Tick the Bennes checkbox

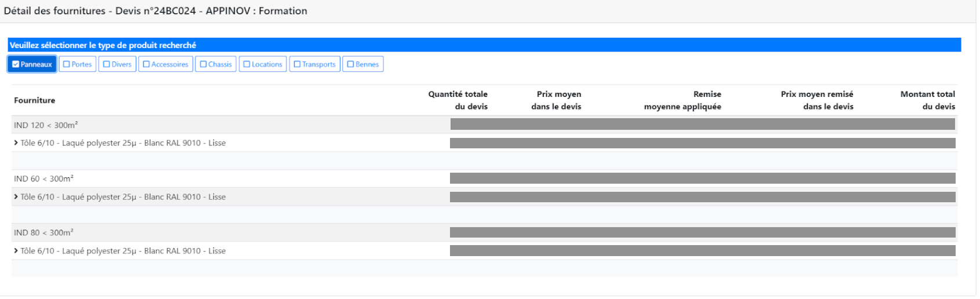[351, 64]
